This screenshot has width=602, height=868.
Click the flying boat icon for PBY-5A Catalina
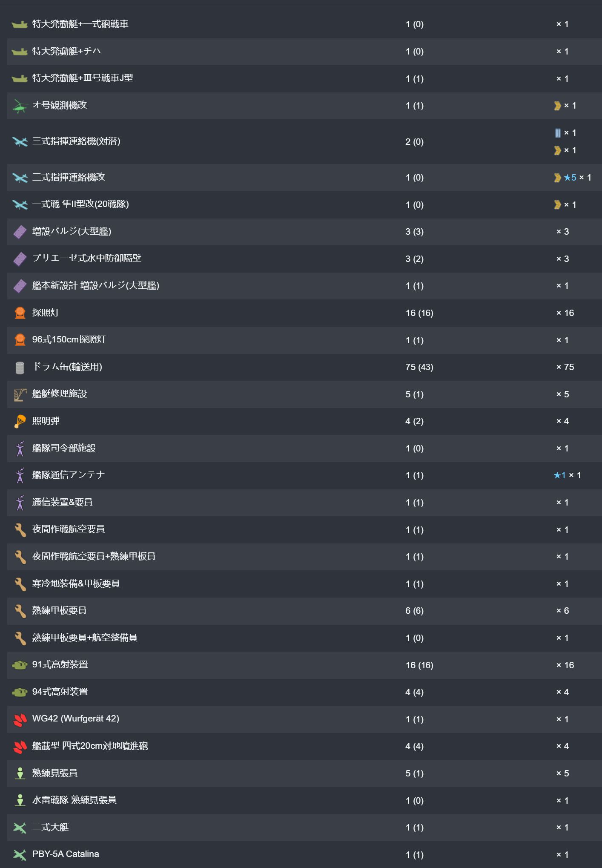click(20, 855)
